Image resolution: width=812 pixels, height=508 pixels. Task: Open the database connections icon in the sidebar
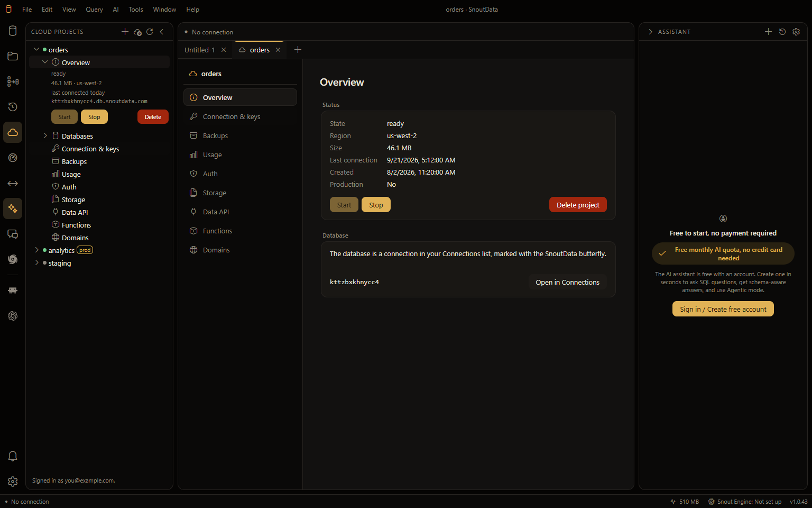tap(13, 31)
